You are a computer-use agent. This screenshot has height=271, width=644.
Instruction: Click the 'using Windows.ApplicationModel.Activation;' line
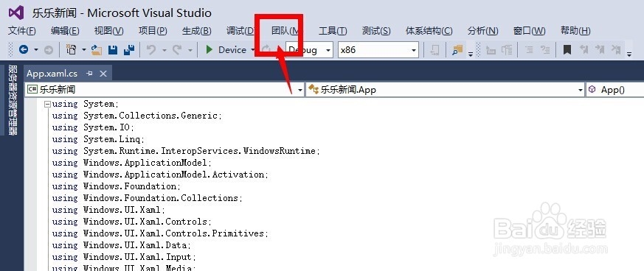[x=160, y=175]
